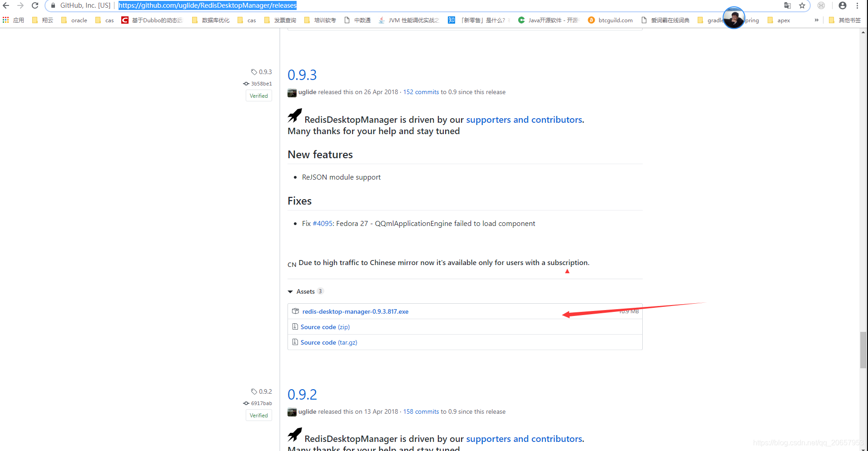Click the Verified badge for release 0.9.3

259,96
